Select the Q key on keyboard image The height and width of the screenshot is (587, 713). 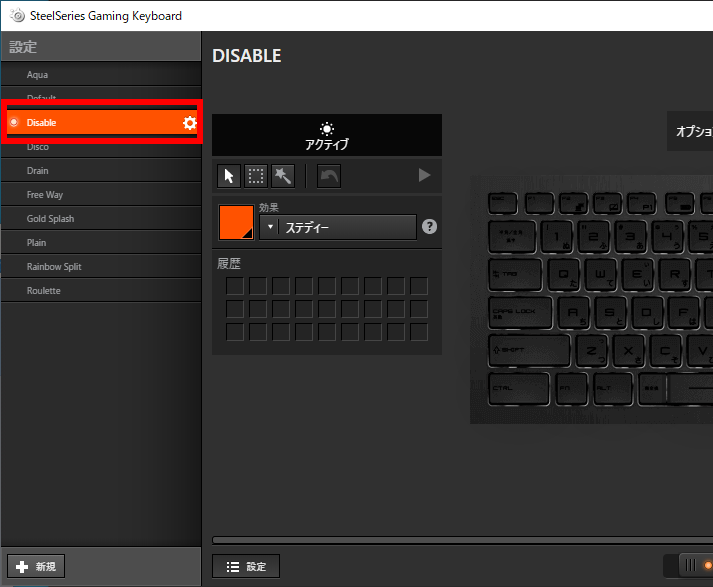564,275
